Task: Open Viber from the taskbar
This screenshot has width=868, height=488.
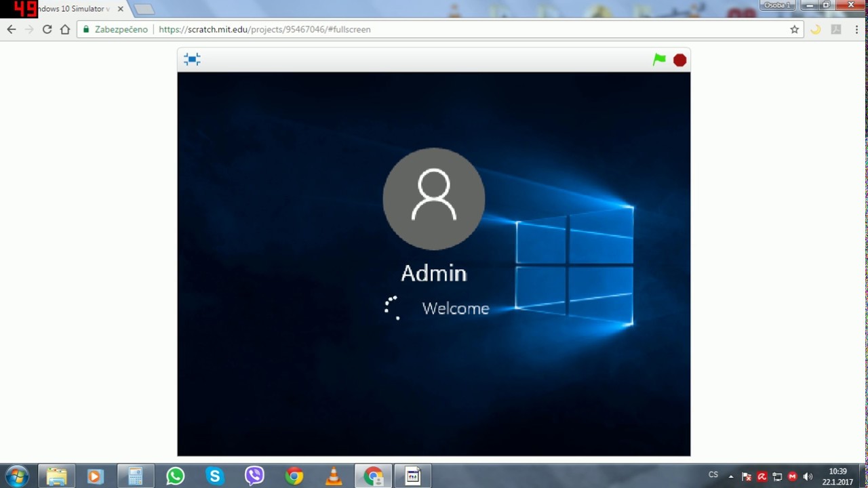Action: [254, 476]
